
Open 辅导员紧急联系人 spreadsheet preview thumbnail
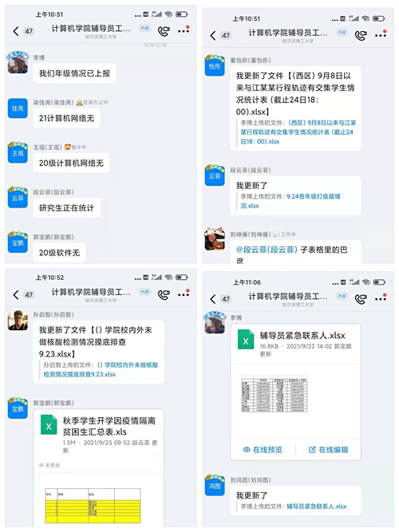point(274,394)
